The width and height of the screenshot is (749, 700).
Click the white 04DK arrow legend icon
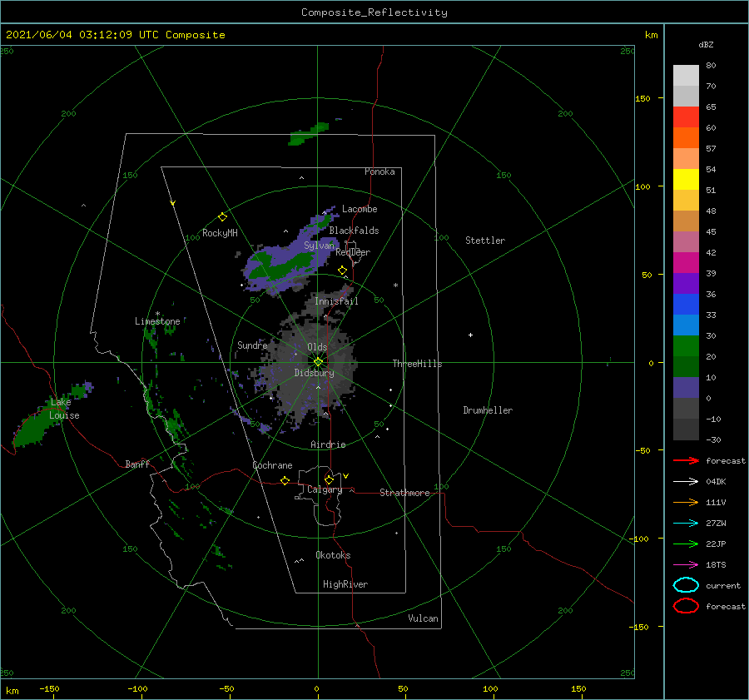[x=686, y=482]
